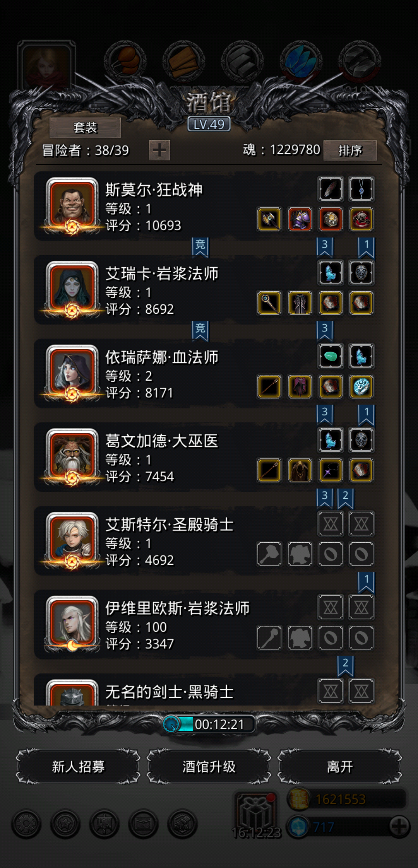This screenshot has height=868, width=418.
Task: Tap the 00:12:21 recruit timer bar
Action: coord(209,724)
